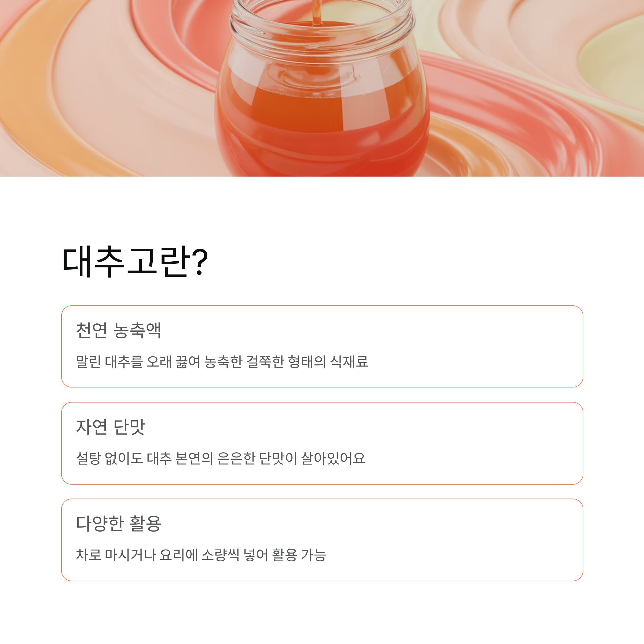Click the word "식재료" in first card

point(349,362)
